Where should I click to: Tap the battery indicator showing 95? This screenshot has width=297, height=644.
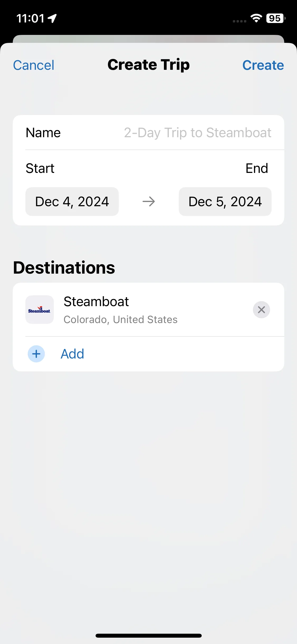(x=276, y=18)
